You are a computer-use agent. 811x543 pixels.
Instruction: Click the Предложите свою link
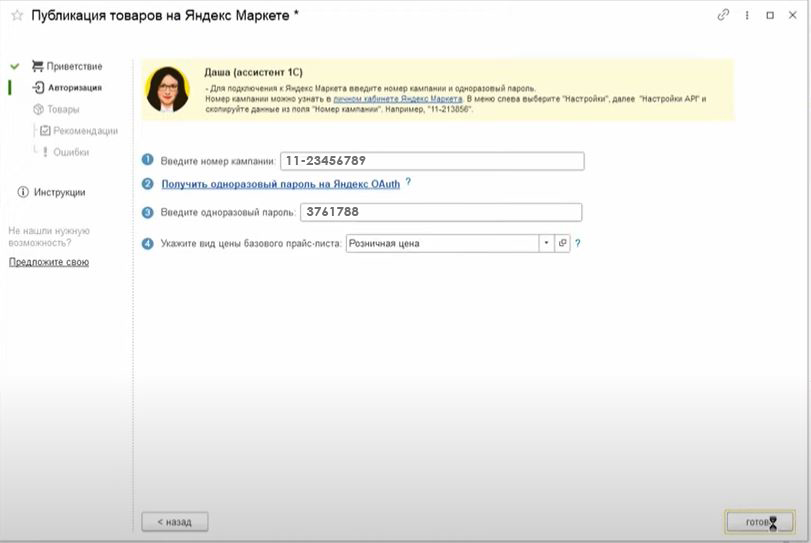click(x=48, y=262)
